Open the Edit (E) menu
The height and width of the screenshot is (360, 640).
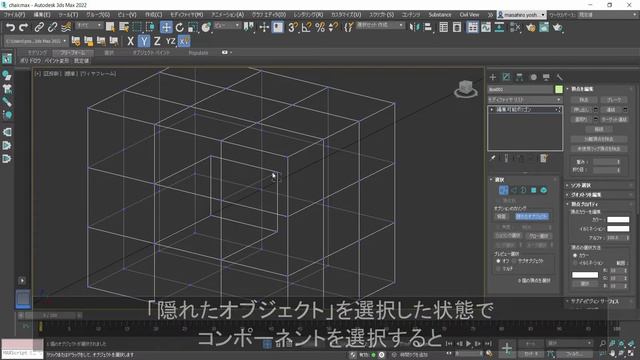point(42,15)
